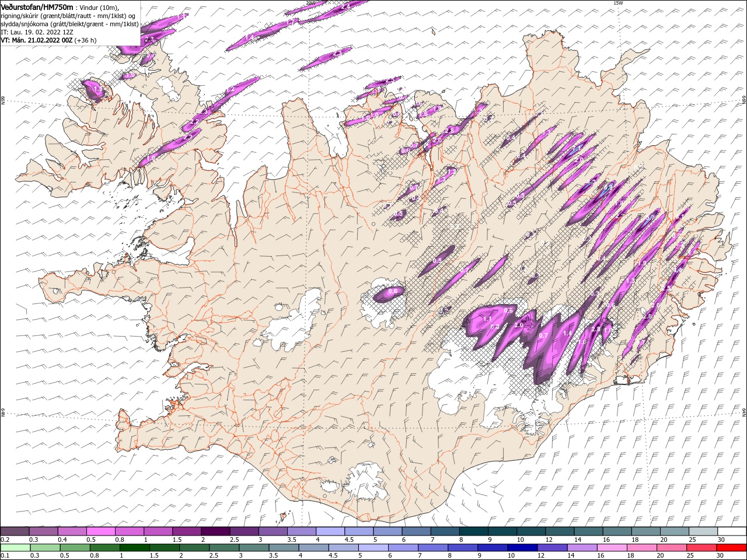Pick lower legend swatch between 8 and 9
The image size is (747, 560).
pyautogui.click(x=463, y=547)
